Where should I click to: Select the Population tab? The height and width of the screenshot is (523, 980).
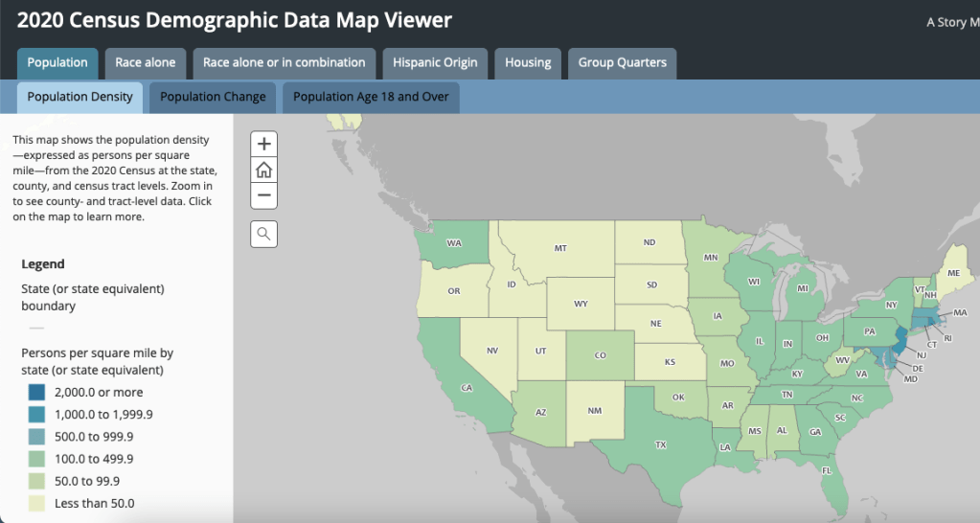pyautogui.click(x=57, y=63)
